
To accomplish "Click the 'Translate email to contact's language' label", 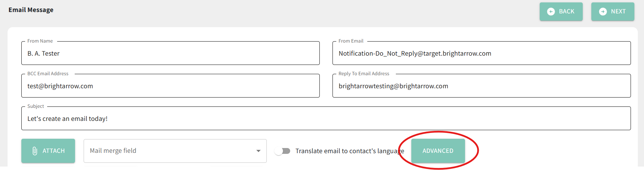I will (x=350, y=151).
